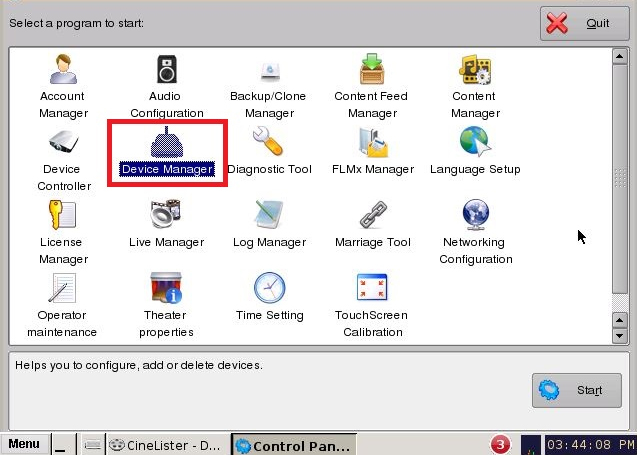
Task: Select the Content Manager icon
Action: (475, 69)
